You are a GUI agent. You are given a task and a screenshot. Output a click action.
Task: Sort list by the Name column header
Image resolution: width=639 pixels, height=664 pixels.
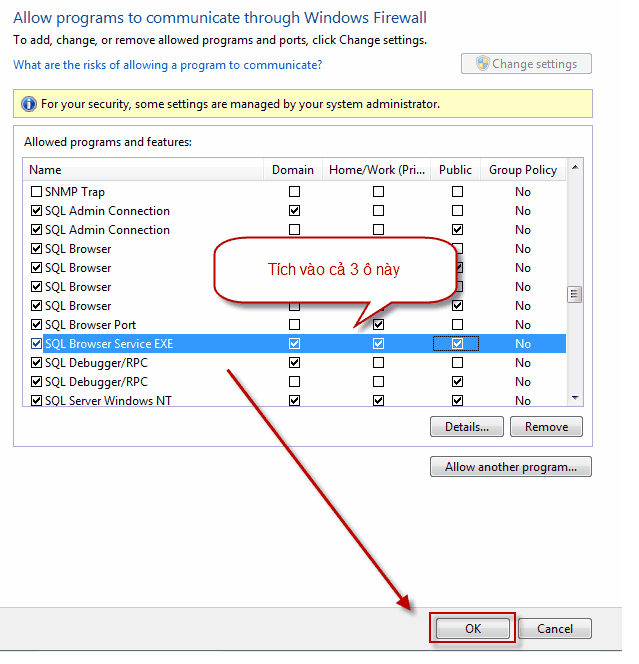click(143, 170)
